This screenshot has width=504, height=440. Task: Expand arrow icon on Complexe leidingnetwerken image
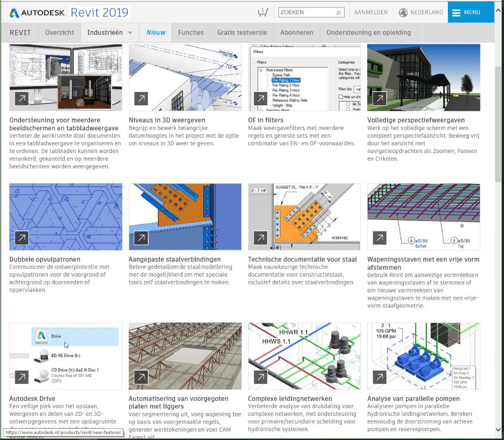point(260,377)
